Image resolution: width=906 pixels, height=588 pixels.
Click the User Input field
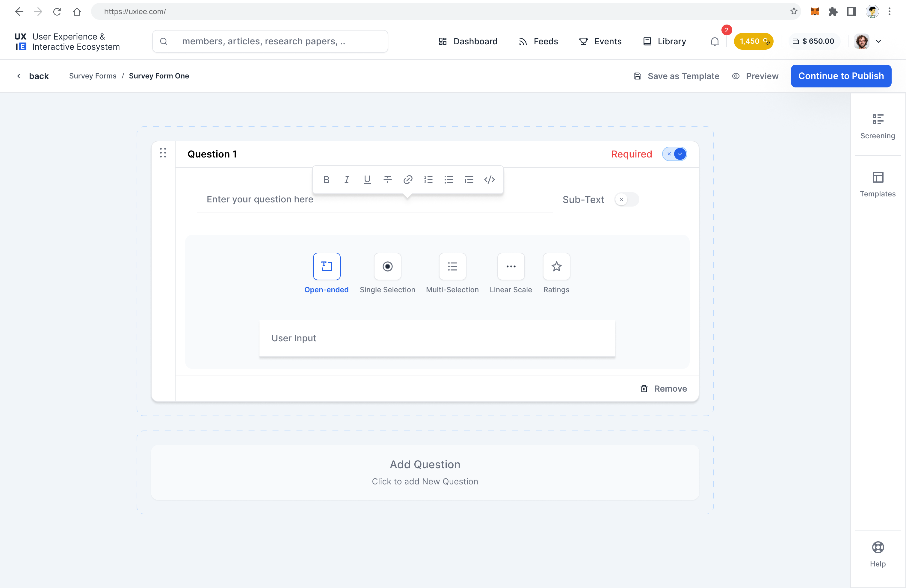click(x=437, y=338)
